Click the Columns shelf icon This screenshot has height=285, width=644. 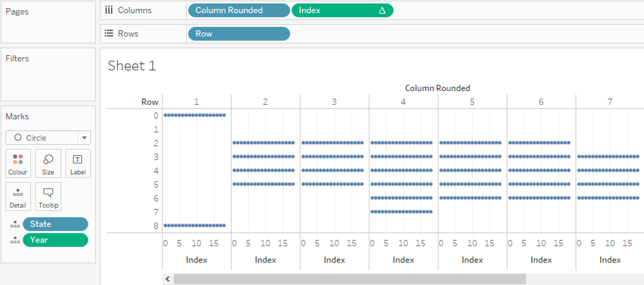[x=109, y=10]
